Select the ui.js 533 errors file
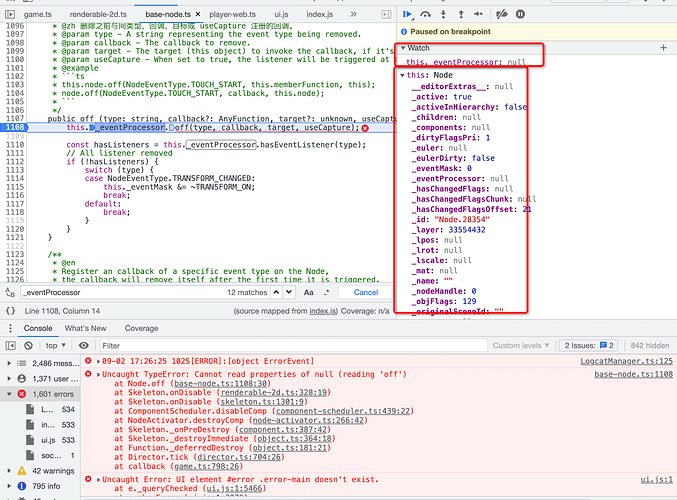The width and height of the screenshot is (677, 500). pyautogui.click(x=50, y=440)
